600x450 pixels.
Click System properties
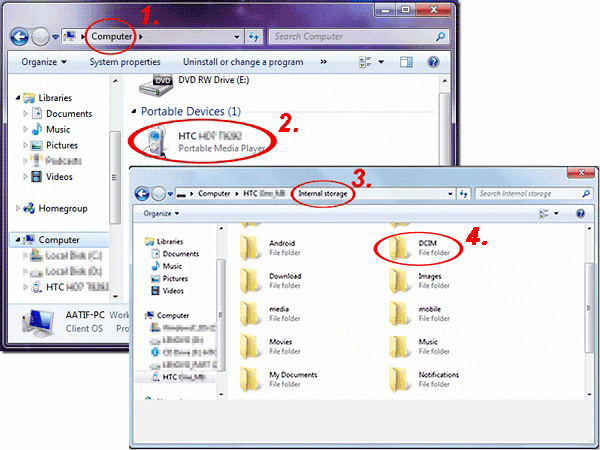[x=125, y=62]
